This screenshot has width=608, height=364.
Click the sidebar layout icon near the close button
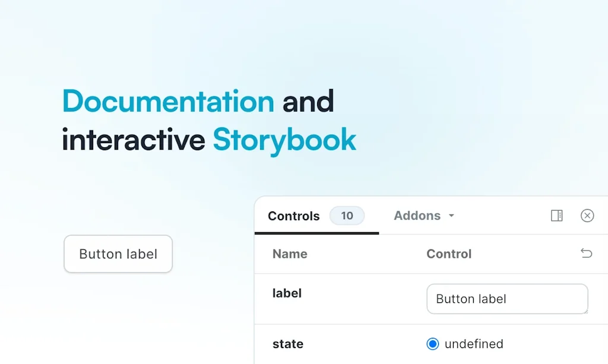coord(556,216)
